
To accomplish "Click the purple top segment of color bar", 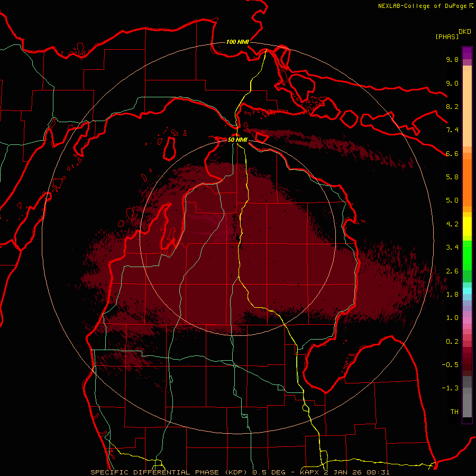I will [467, 53].
